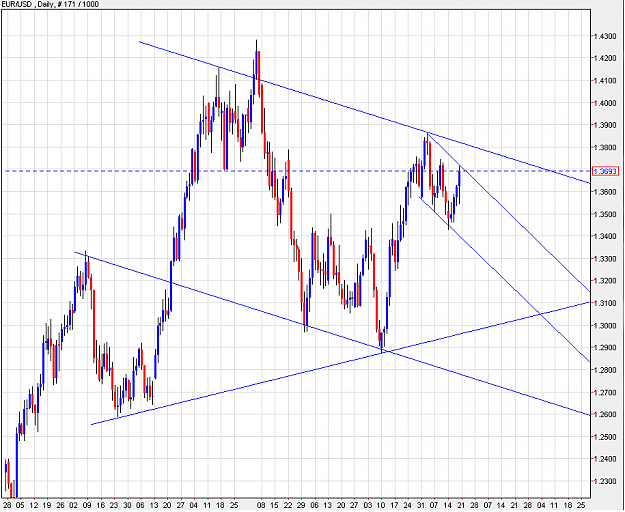
Task: Click the EUR/USD Daily chart title text
Action: tap(51, 4)
